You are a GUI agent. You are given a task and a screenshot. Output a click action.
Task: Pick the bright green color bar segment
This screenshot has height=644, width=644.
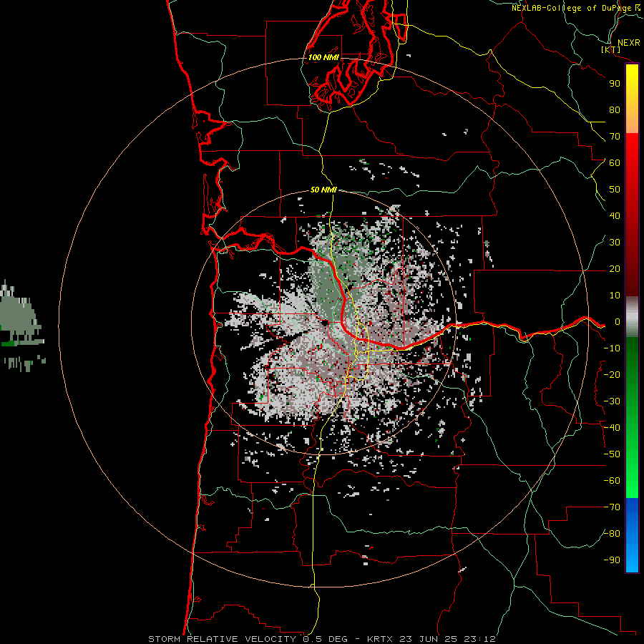coord(632,484)
